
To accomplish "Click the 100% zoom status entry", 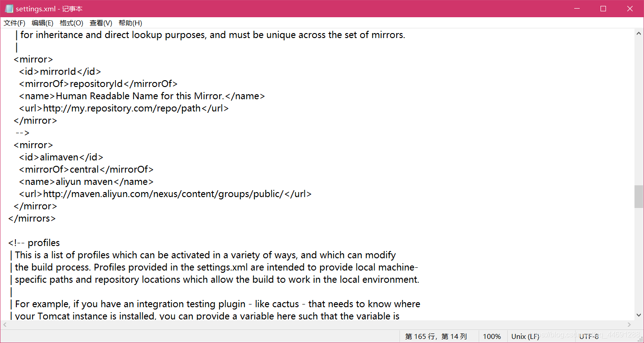I will coord(492,337).
